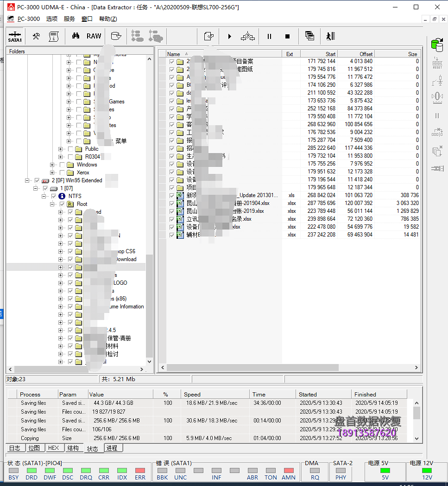The height and width of the screenshot is (486, 448).
Task: Open the 选项 menu
Action: coord(52,19)
